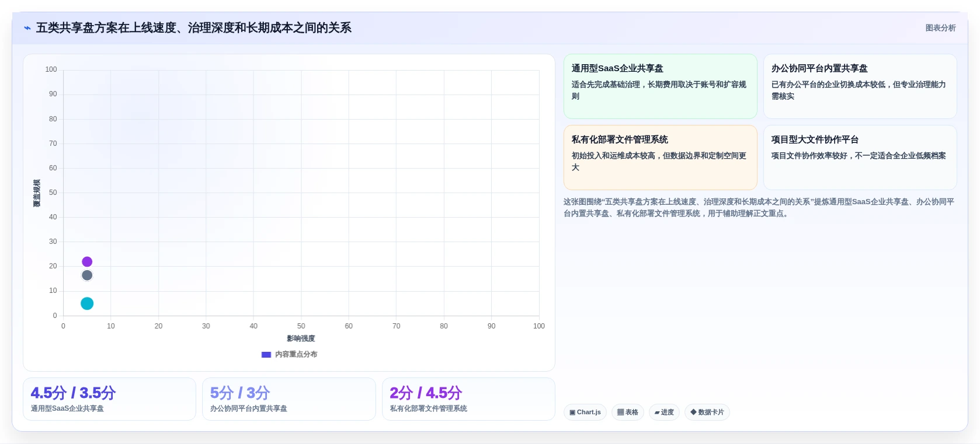Screen dimensions: 980x444
Task: Click the description paragraph starting with 这张图围绕
Action: pos(759,208)
